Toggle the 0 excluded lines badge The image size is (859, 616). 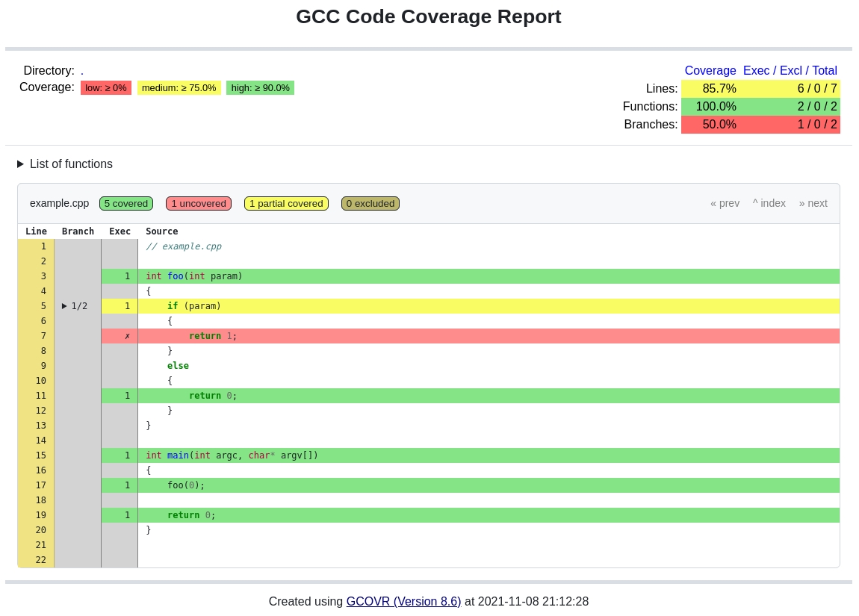(370, 203)
